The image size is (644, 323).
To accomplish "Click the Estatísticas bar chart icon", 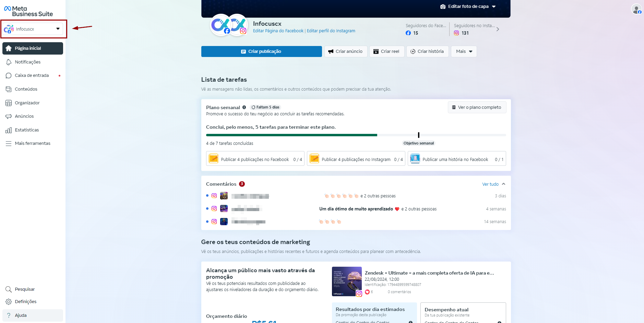I will 9,130.
